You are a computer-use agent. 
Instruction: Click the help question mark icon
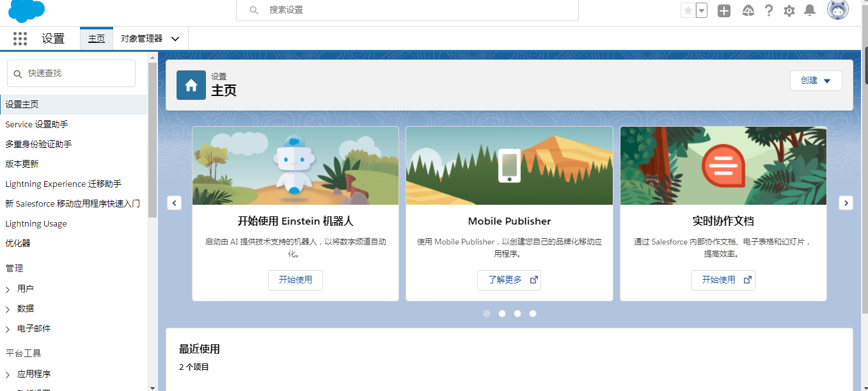click(x=768, y=10)
